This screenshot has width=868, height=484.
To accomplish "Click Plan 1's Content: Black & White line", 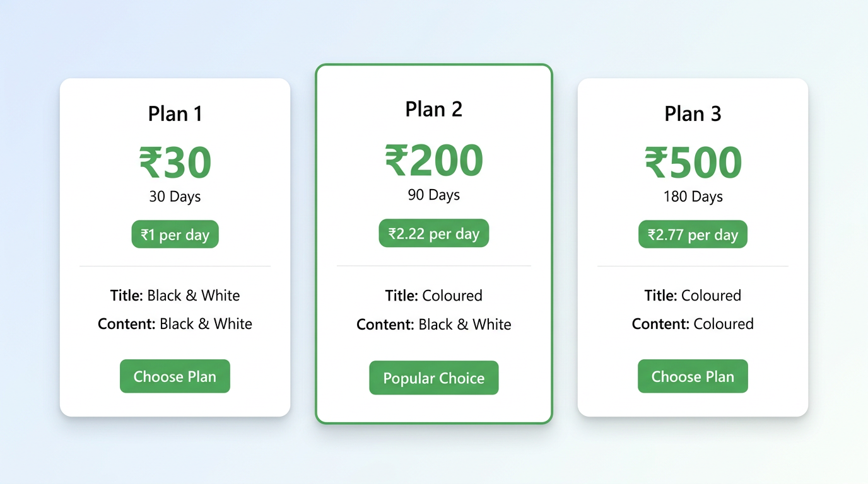I will point(175,324).
